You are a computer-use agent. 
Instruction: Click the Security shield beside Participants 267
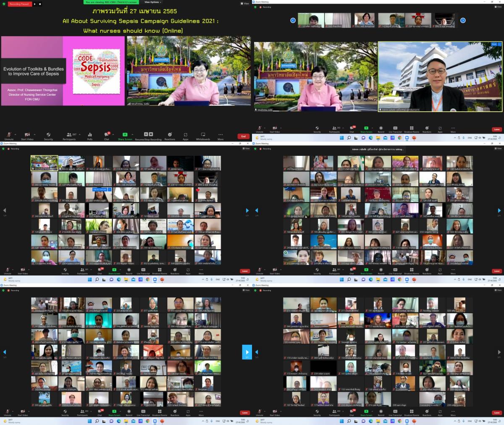tap(49, 136)
